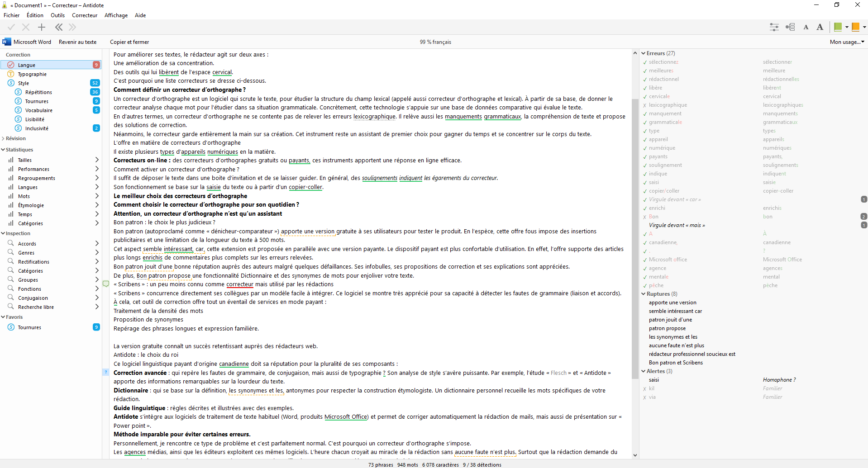
Task: Open the Fichier menu
Action: point(12,15)
